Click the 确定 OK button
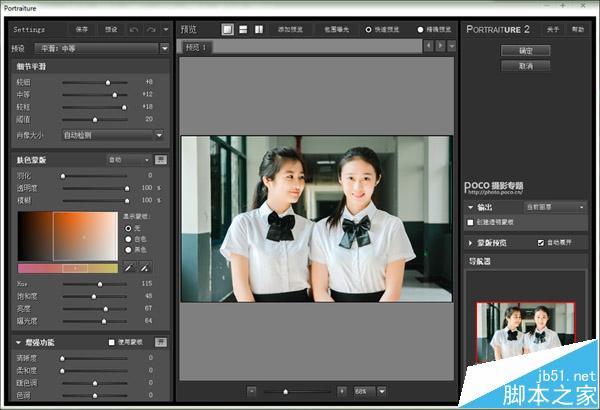Viewport: 600px width, 410px height. [525, 51]
